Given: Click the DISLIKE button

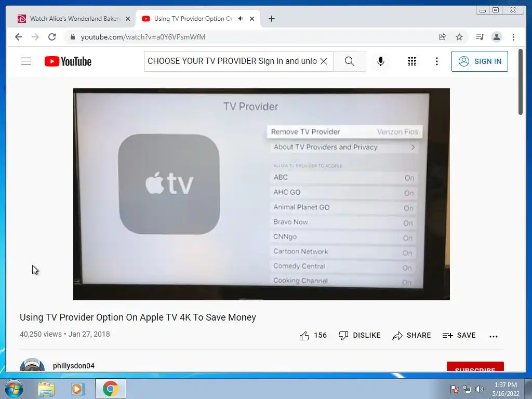Looking at the screenshot, I should point(360,336).
